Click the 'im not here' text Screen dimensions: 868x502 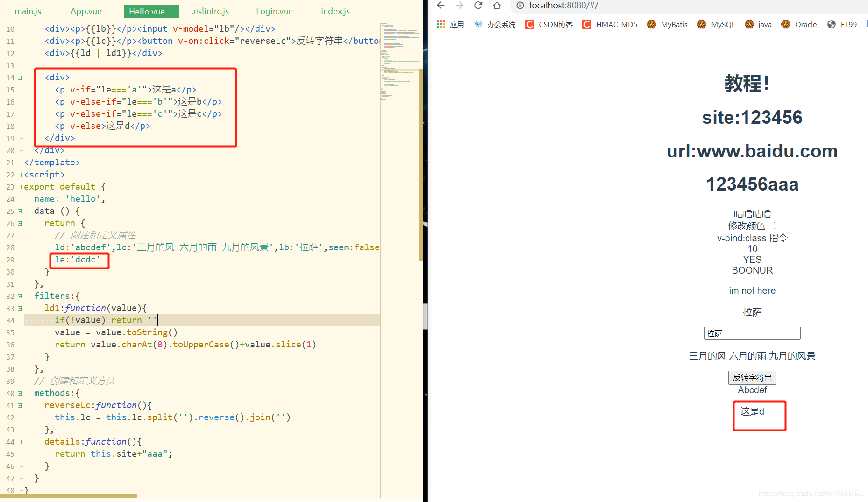coord(752,290)
